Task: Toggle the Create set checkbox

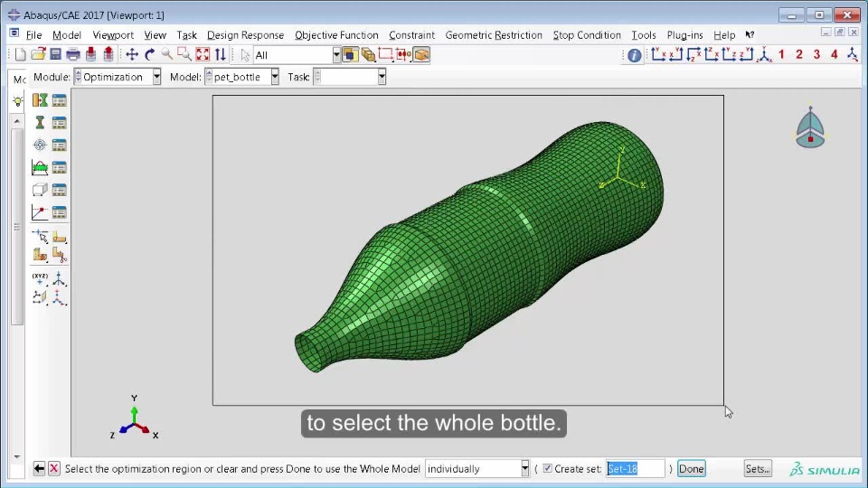Action: (548, 469)
